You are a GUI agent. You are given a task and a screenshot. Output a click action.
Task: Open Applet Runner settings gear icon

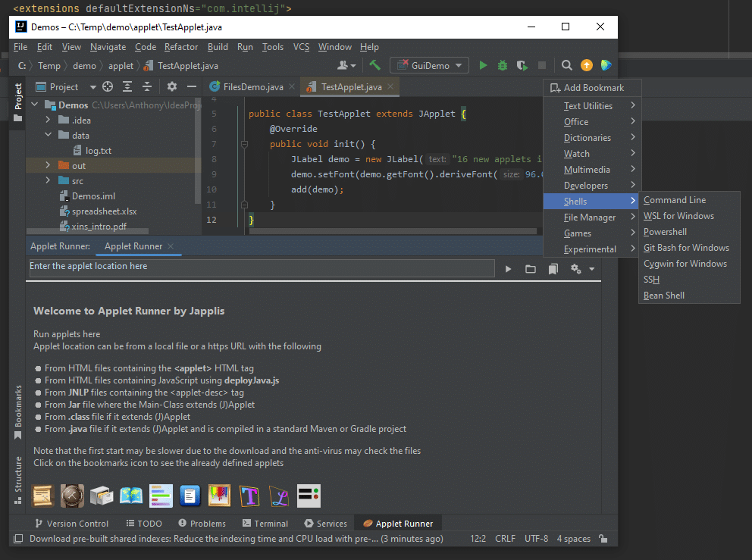(575, 269)
